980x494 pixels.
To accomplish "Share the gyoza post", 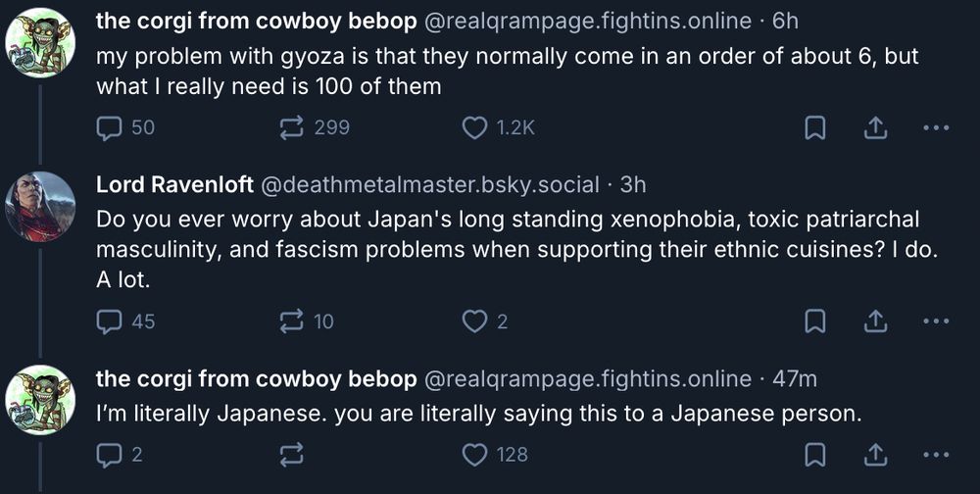I will click(x=875, y=127).
